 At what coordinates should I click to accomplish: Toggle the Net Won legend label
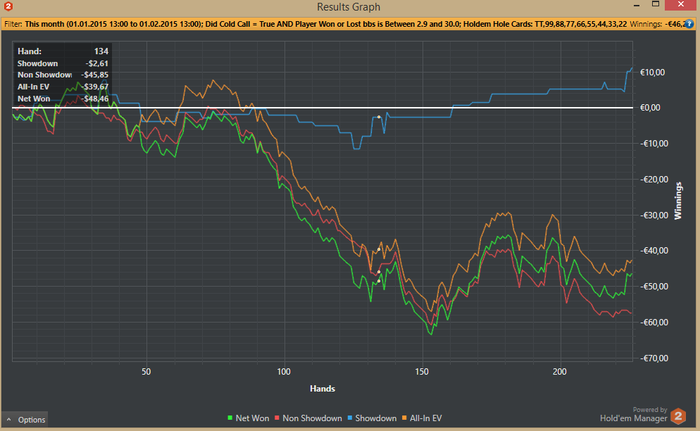pos(252,418)
